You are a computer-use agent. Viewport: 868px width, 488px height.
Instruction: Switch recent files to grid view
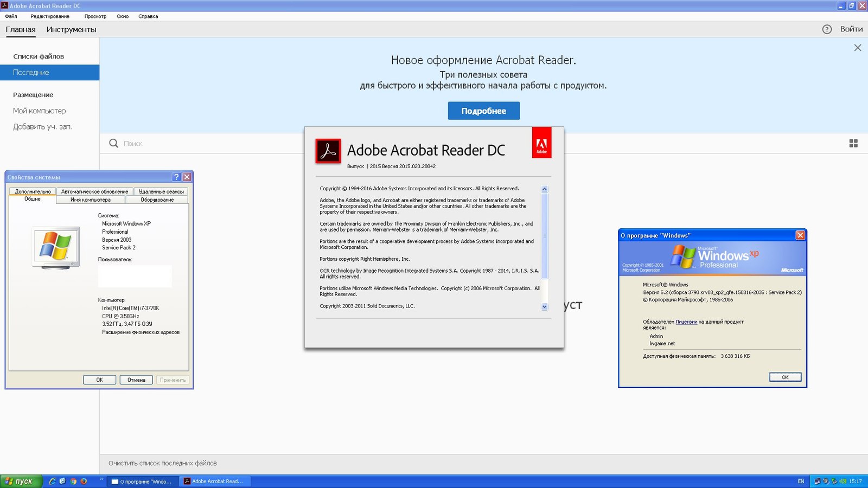(853, 143)
